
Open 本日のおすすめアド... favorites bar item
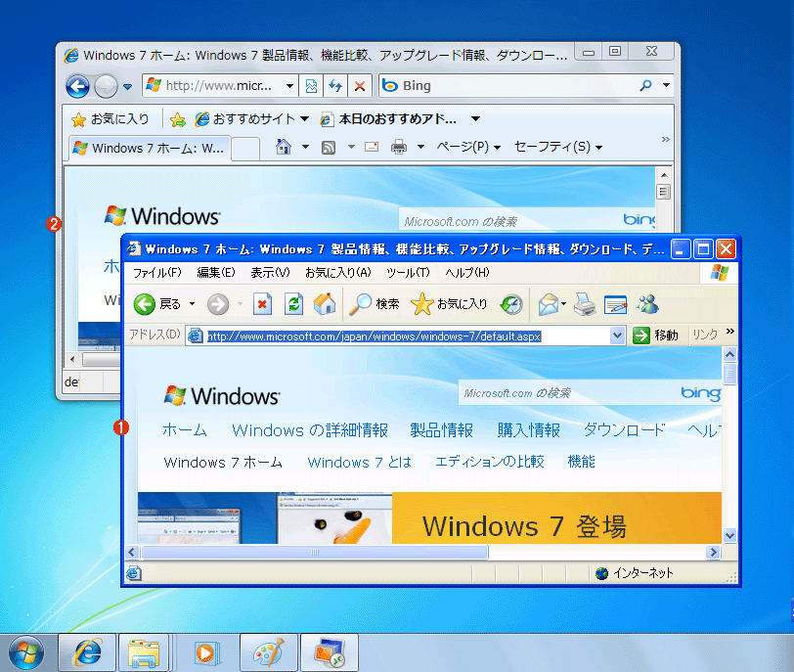point(389,119)
